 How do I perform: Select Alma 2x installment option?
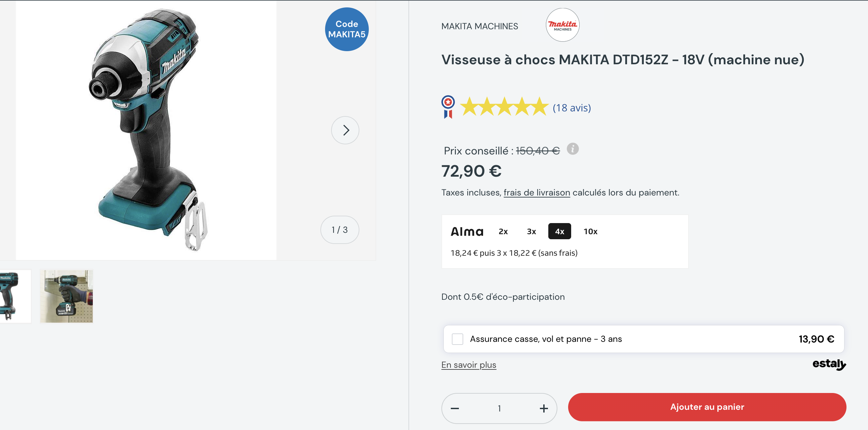pyautogui.click(x=503, y=231)
